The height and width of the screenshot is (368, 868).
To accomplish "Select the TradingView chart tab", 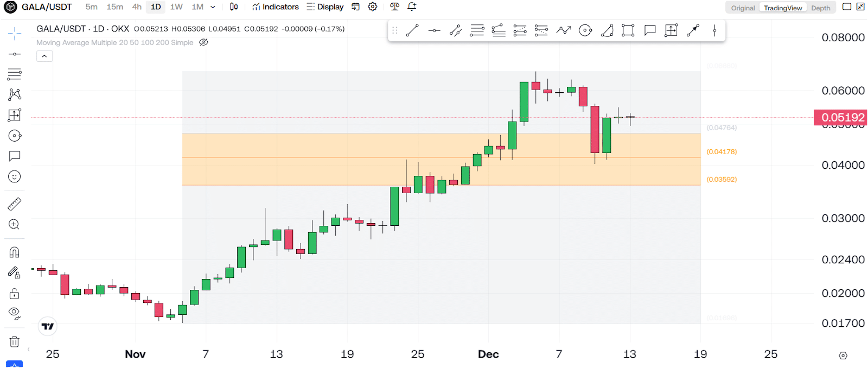I will (783, 8).
